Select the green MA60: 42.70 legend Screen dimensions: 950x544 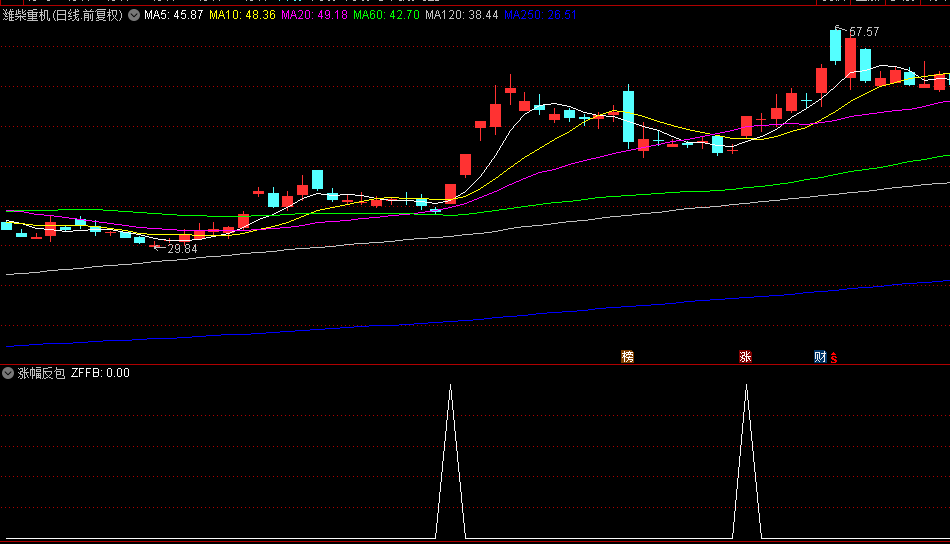tap(387, 15)
